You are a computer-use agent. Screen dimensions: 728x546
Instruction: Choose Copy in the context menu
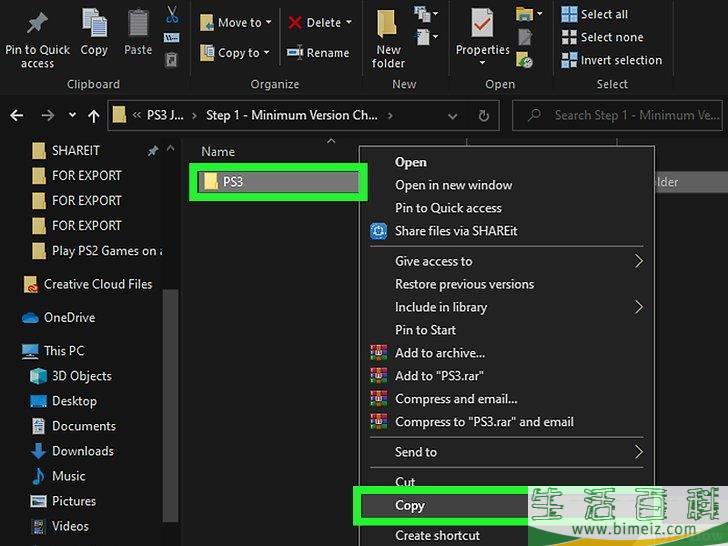point(410,505)
